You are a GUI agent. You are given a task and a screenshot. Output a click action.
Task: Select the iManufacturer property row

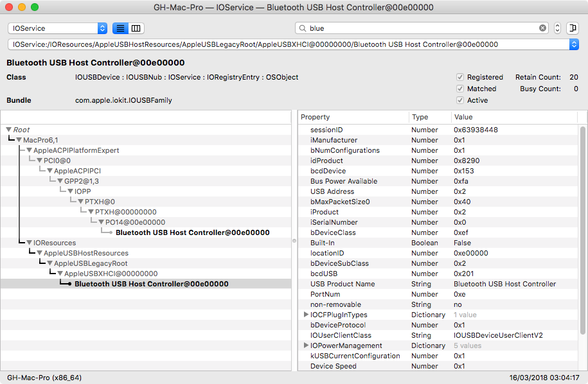[x=438, y=140]
